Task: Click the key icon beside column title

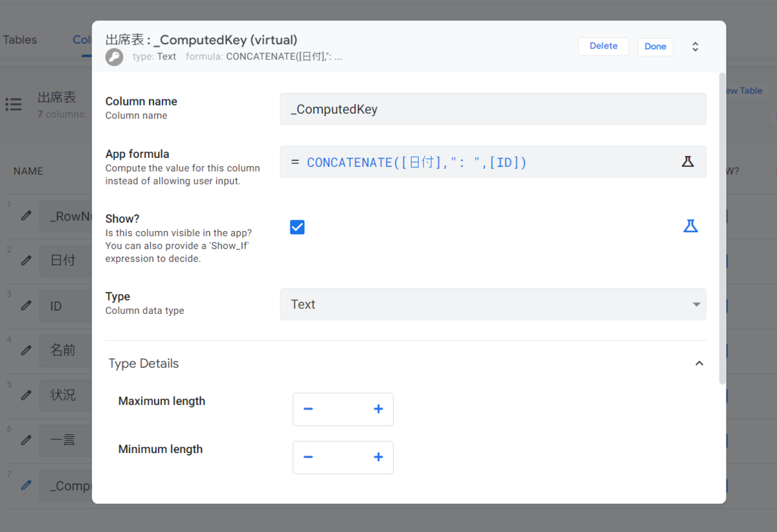Action: point(115,57)
